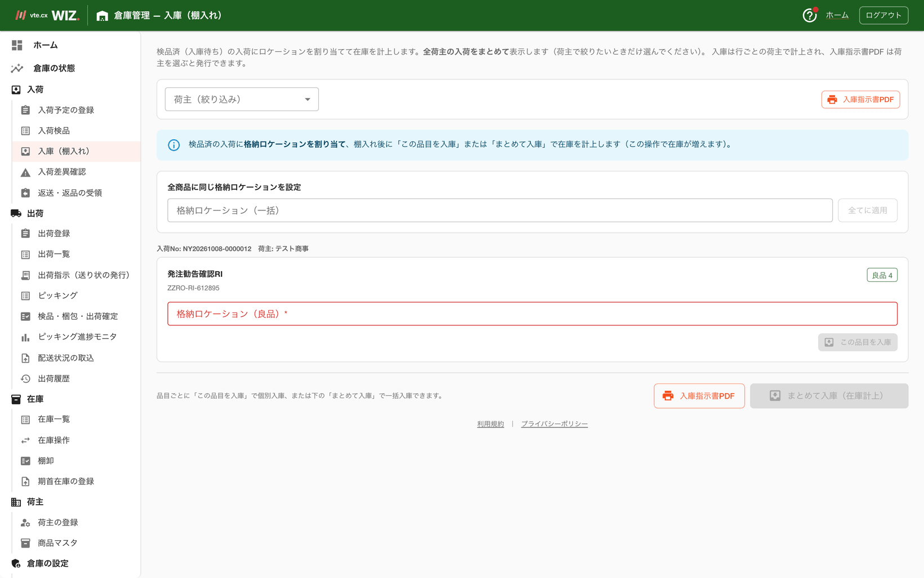Image resolution: width=924 pixels, height=578 pixels.
Task: Click the 在庫操作 swap arrows icon
Action: tap(25, 440)
